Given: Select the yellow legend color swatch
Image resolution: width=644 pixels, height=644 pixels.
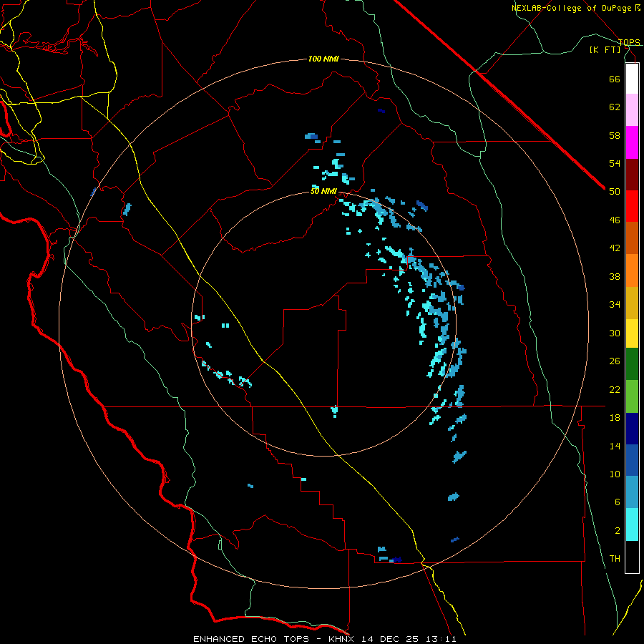Looking at the screenshot, I should (x=632, y=333).
